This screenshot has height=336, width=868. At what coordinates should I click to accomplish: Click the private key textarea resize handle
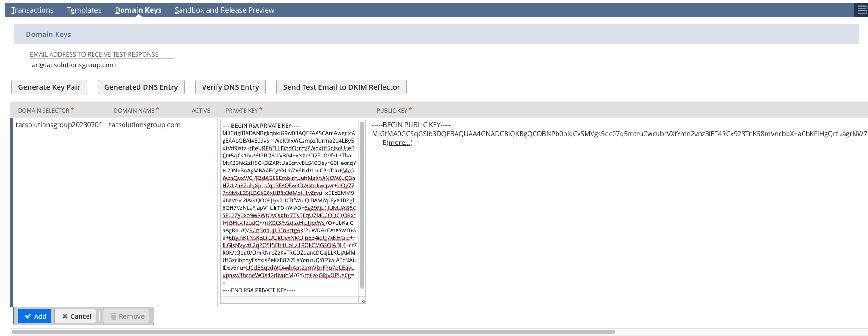point(362,300)
